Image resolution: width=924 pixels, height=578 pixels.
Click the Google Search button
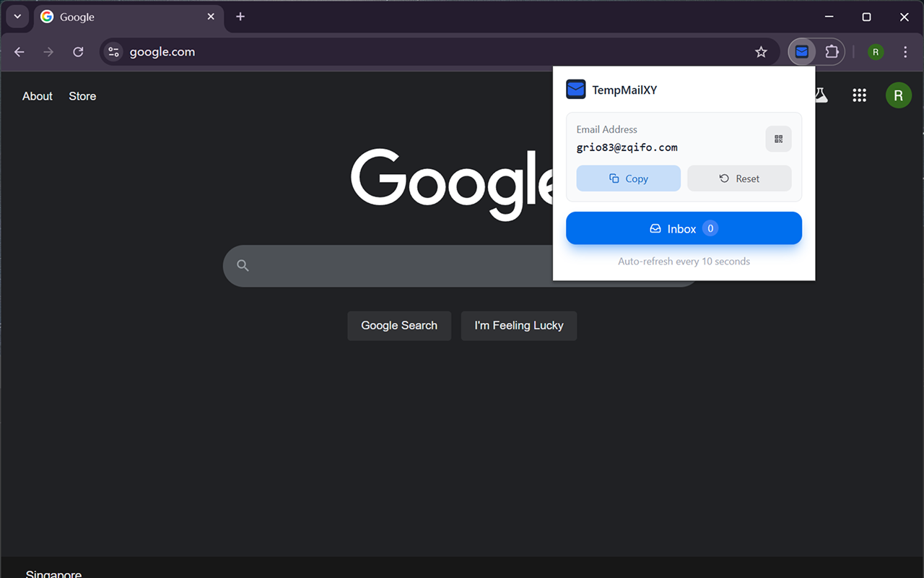click(x=399, y=326)
